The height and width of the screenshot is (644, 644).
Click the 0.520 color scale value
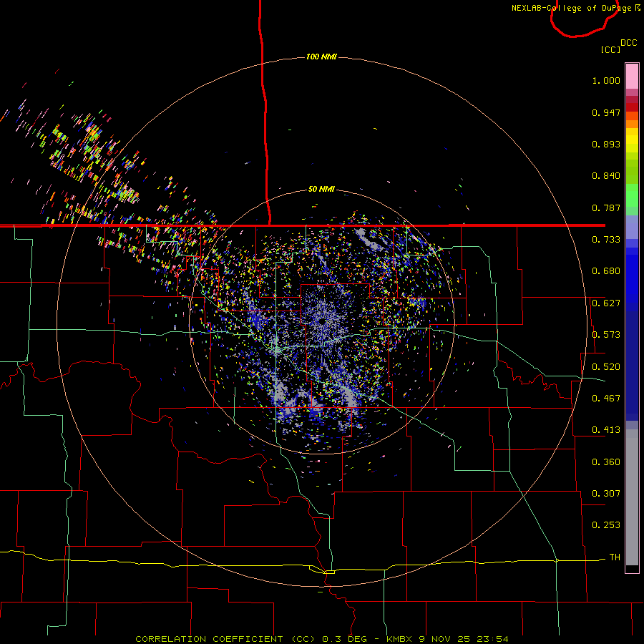606,366
